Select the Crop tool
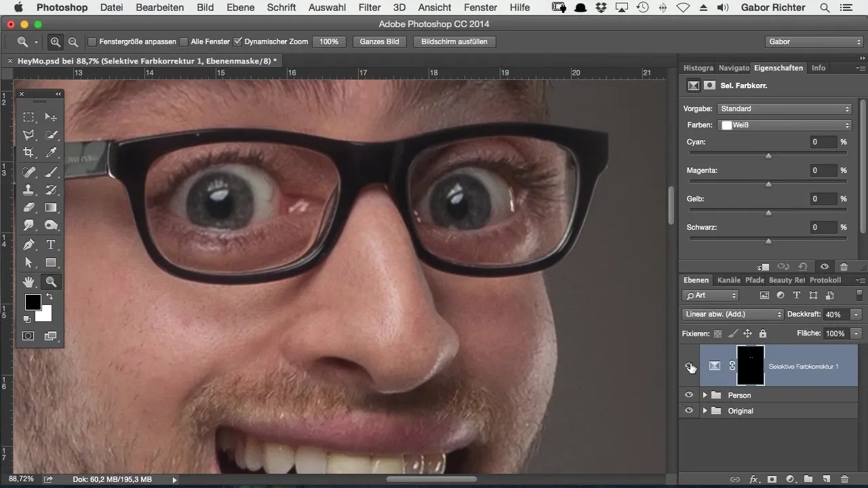 [x=29, y=152]
